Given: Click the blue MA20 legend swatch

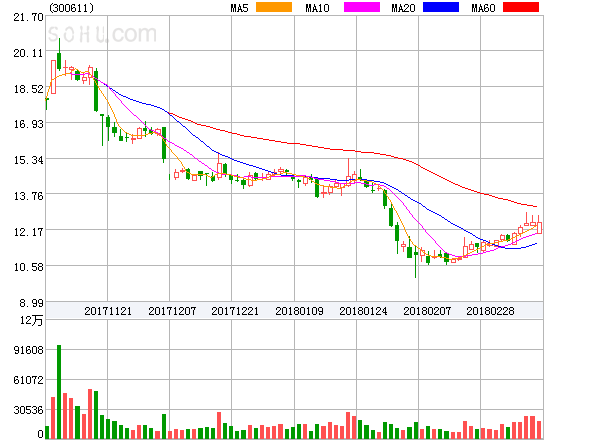Looking at the screenshot, I should point(441,7).
